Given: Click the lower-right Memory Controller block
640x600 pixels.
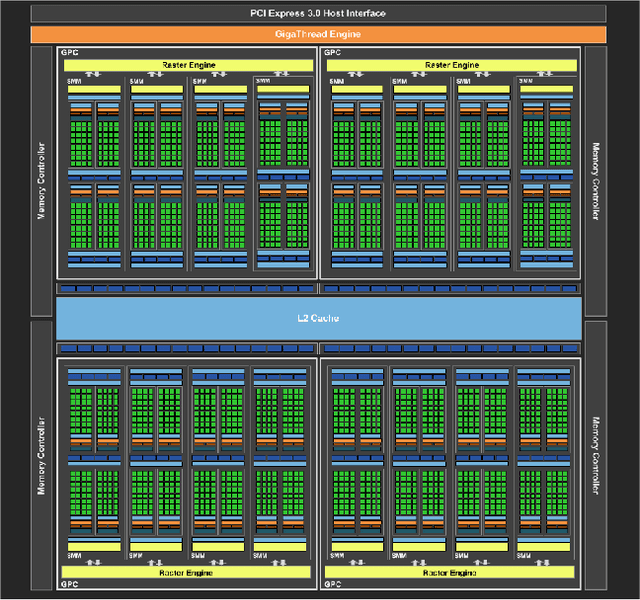Looking at the screenshot, I should [596, 455].
